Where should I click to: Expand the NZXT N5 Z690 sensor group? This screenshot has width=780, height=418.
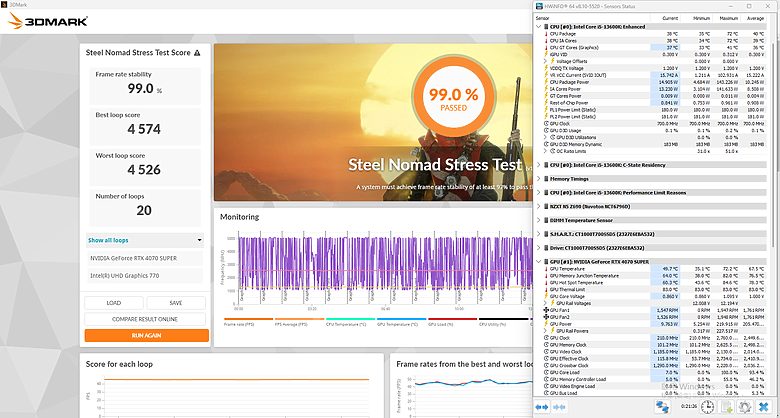click(539, 206)
